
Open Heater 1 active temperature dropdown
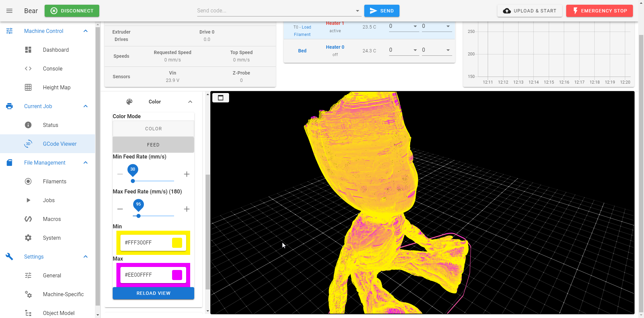[415, 26]
